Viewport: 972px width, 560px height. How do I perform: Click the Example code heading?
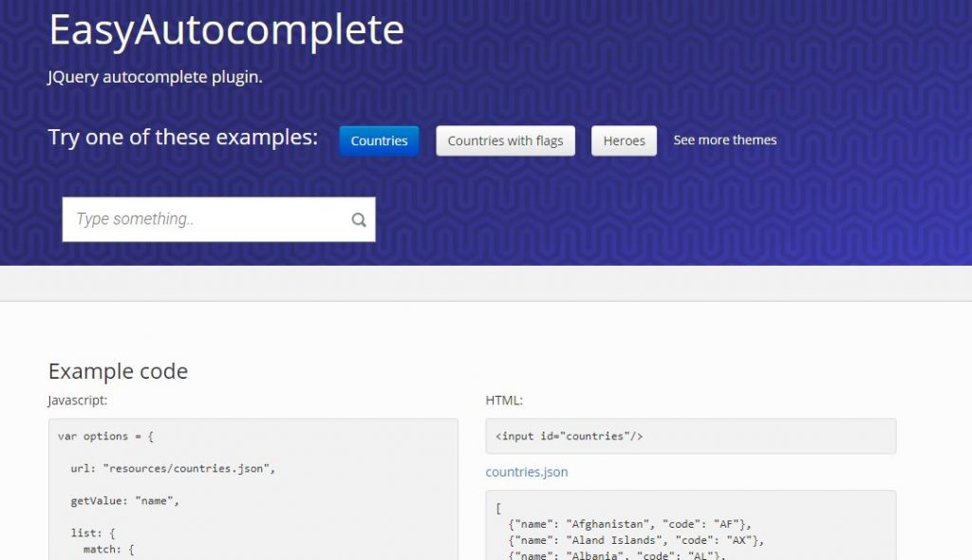tap(118, 371)
